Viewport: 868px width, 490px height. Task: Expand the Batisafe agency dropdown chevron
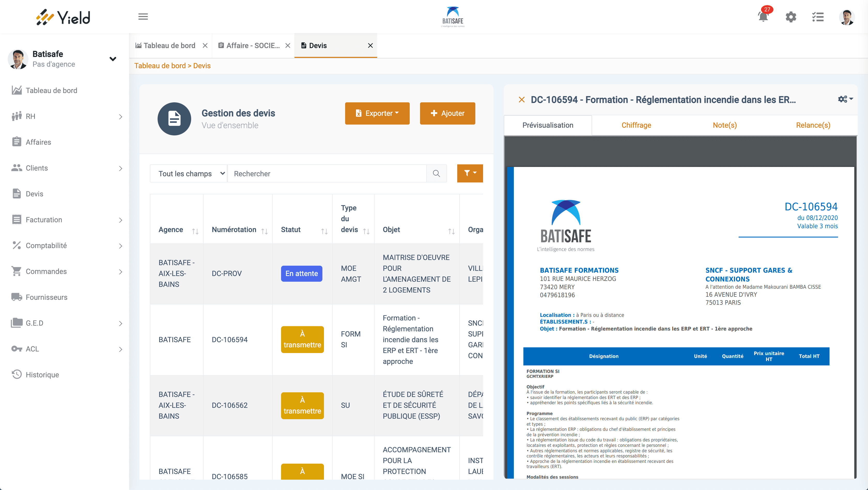point(113,59)
